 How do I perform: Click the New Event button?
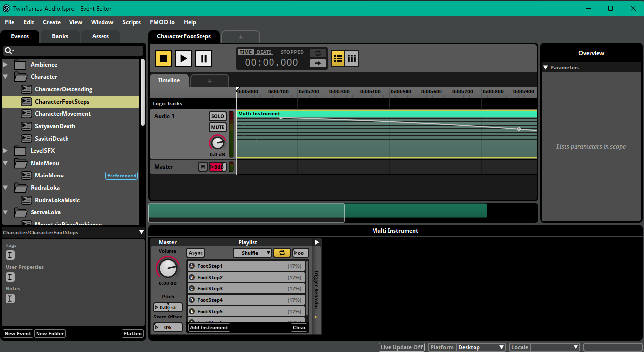[x=18, y=334]
